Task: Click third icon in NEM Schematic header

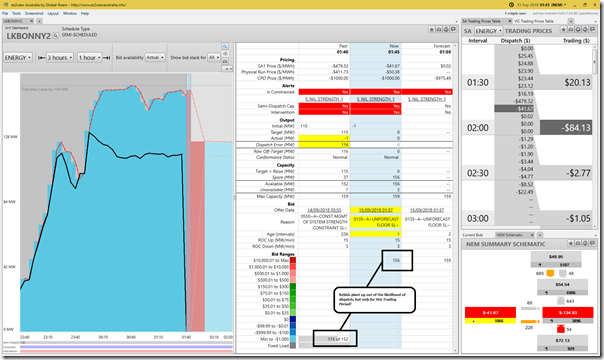Action: click(x=585, y=243)
